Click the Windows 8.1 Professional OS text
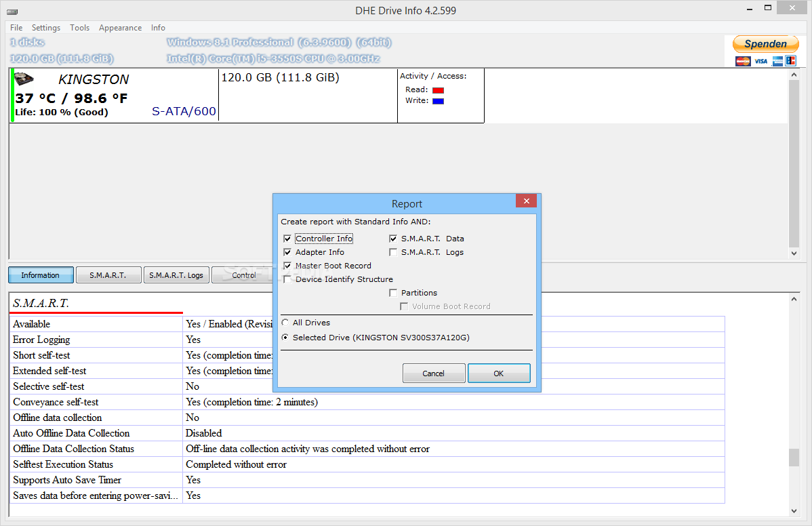The width and height of the screenshot is (812, 526). coord(279,43)
